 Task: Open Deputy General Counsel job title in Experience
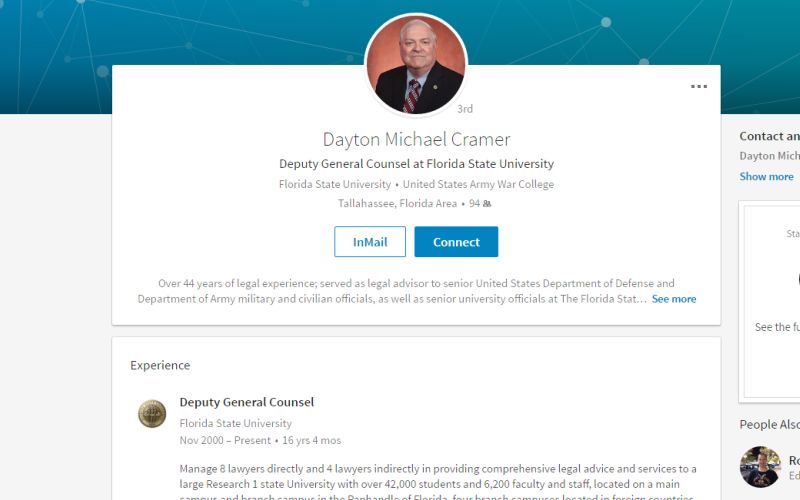click(246, 402)
